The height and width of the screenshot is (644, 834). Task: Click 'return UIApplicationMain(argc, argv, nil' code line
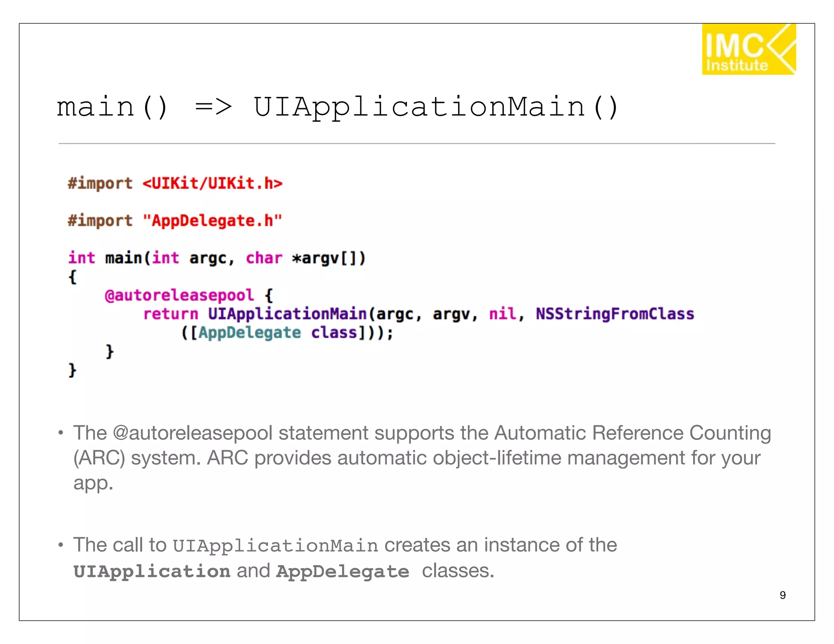pos(419,314)
